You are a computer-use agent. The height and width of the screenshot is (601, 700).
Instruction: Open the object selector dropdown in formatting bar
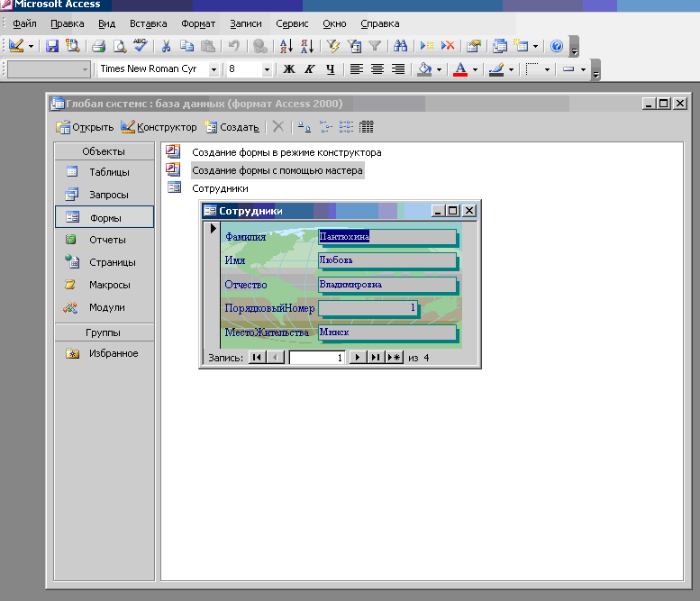click(x=85, y=69)
